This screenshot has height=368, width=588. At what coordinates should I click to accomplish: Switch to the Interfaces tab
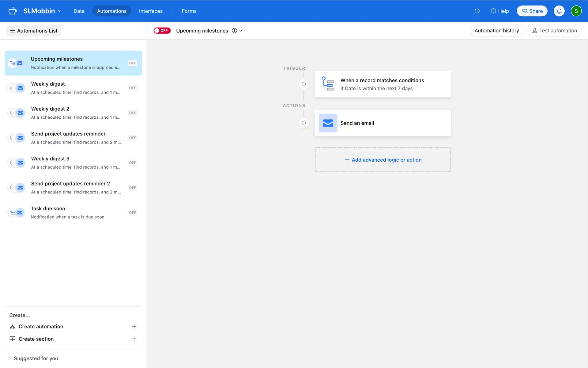151,11
